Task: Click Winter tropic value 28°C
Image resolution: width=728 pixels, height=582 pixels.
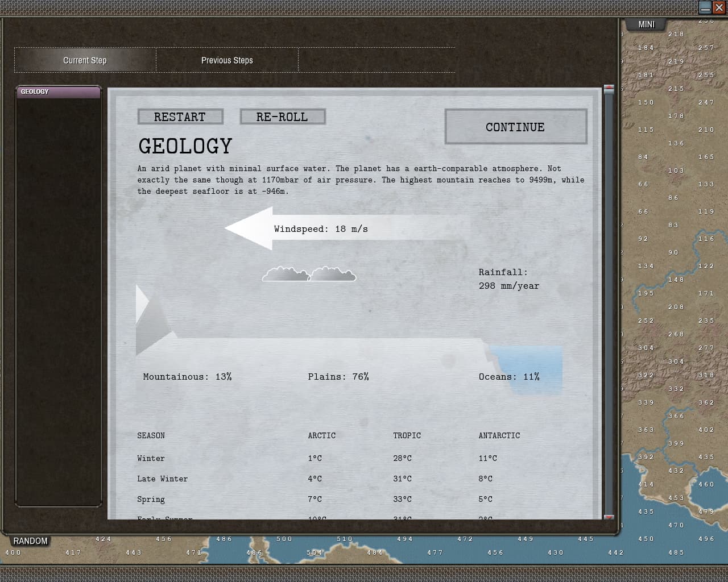Action: (x=403, y=459)
